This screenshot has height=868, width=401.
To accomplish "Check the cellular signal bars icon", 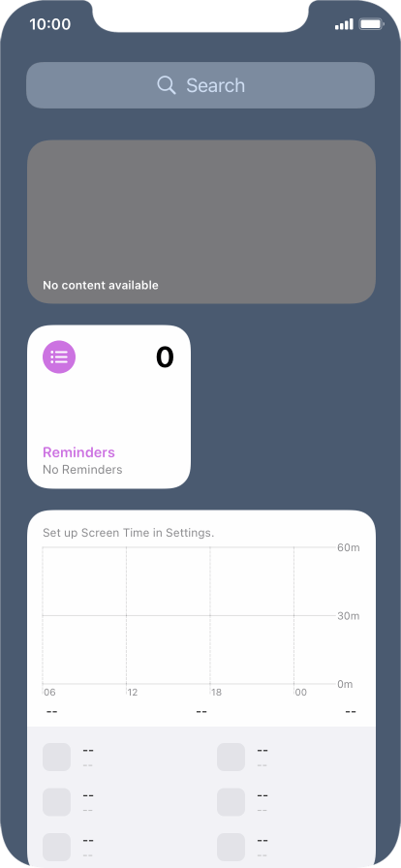I will (x=344, y=24).
